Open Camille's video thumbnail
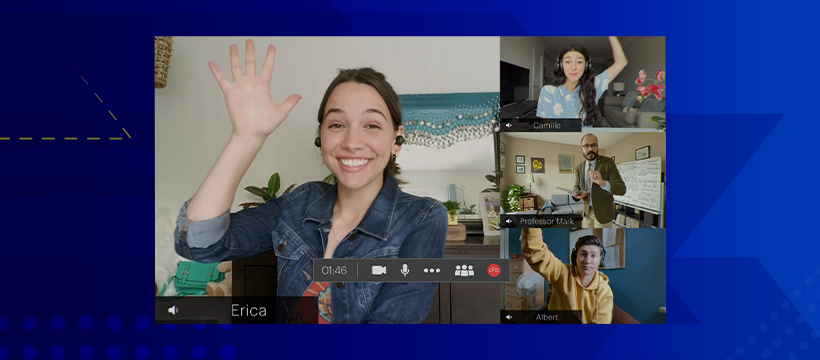Screen dimensions: 820x360 pyautogui.click(x=583, y=84)
